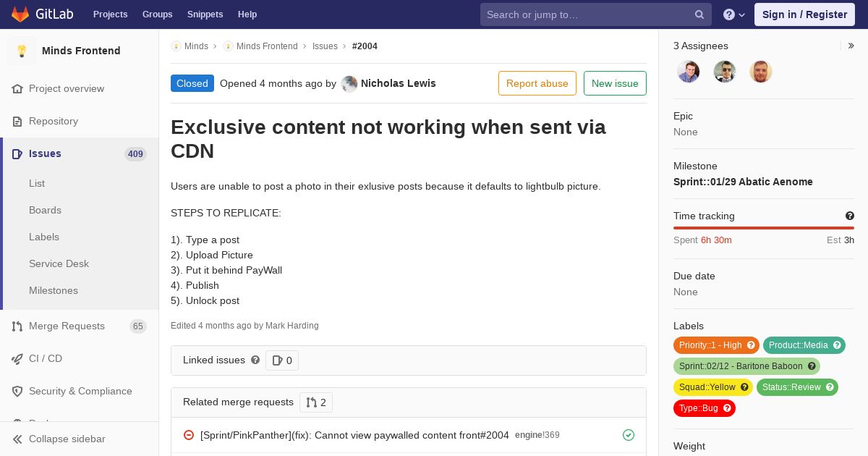868x456 pixels.
Task: Click New issue button
Action: pos(615,83)
